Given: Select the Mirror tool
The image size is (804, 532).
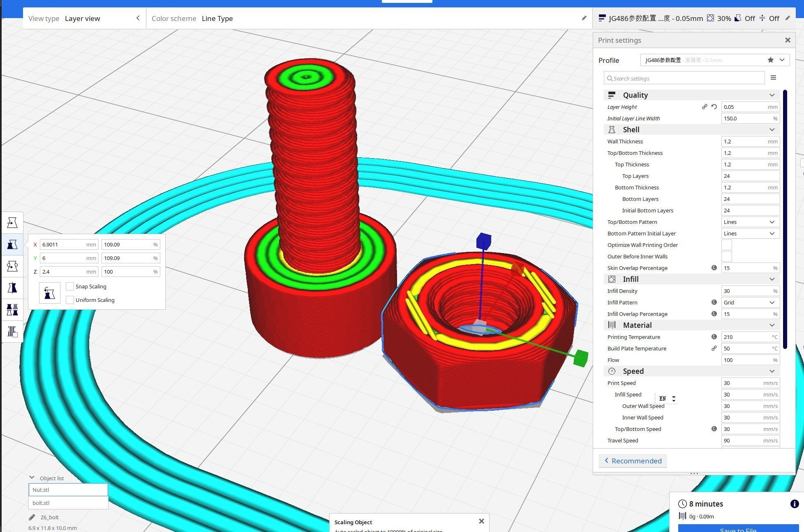Looking at the screenshot, I should pyautogui.click(x=12, y=288).
